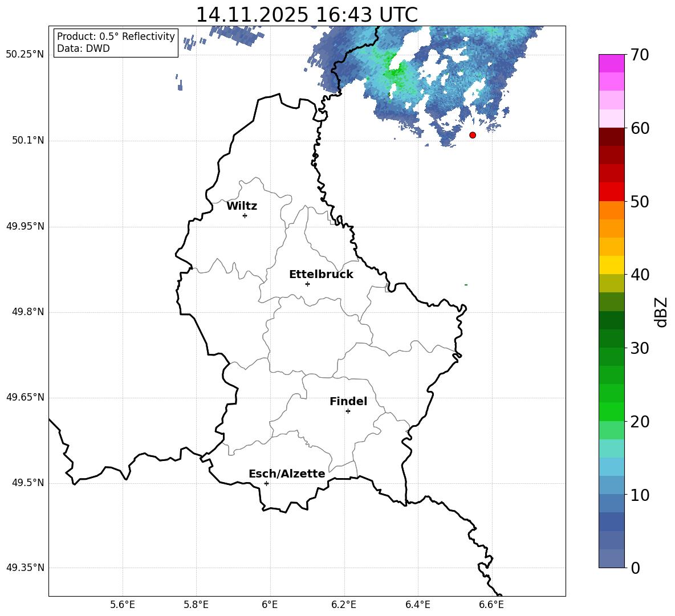Viewport: 675px width, 616px height.
Task: Click the 49.65°N latitude label
Action: click(x=25, y=397)
